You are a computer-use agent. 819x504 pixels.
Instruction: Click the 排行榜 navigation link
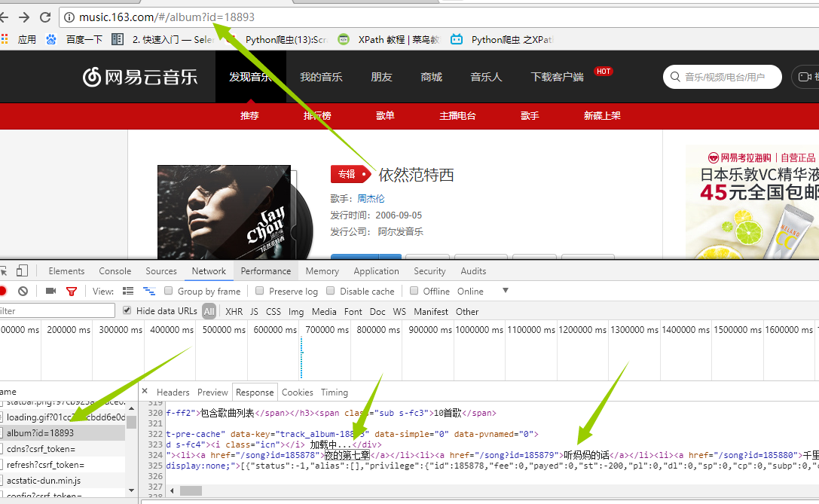(x=317, y=116)
